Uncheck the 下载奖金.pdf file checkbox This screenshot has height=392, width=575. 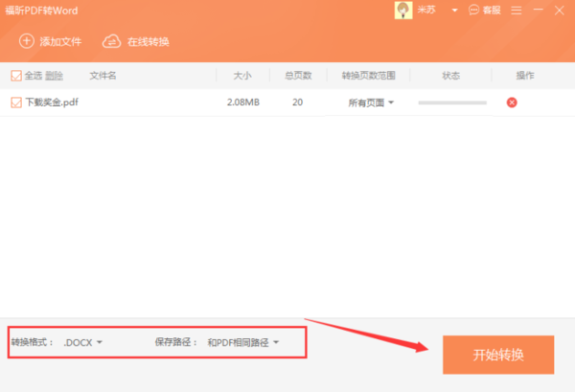(x=15, y=102)
